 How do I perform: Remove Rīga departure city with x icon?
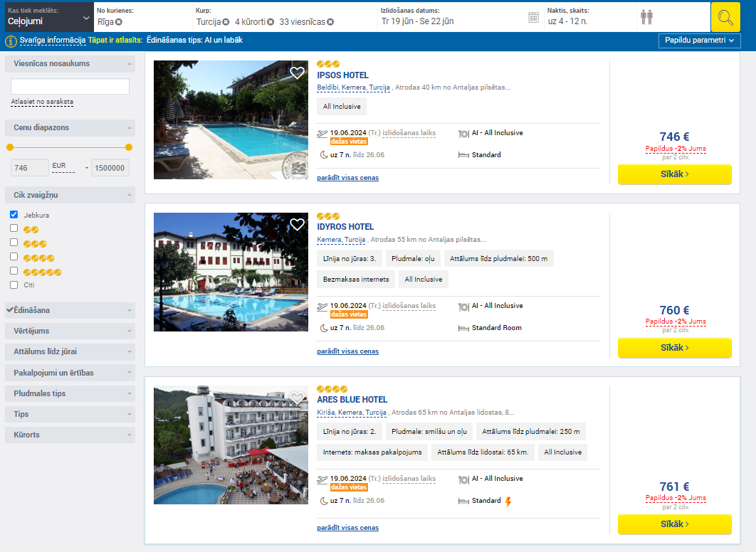119,21
